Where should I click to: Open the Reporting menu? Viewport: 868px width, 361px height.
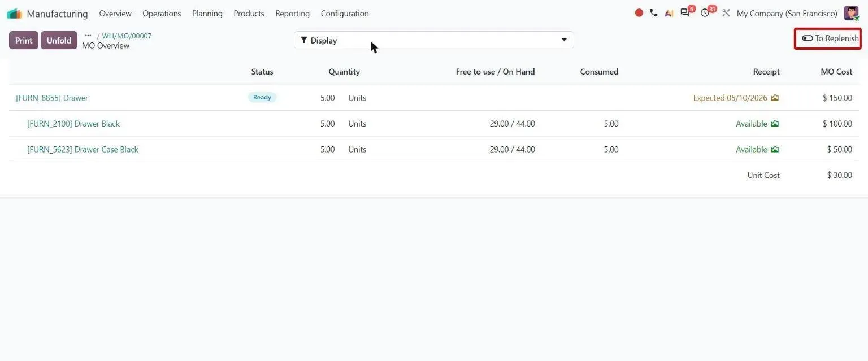pyautogui.click(x=292, y=14)
